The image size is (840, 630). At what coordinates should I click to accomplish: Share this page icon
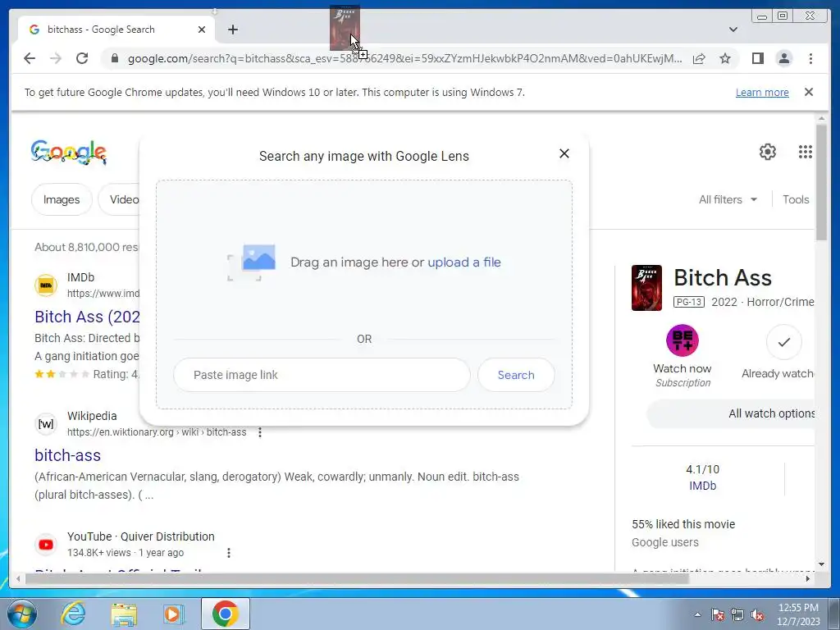(x=699, y=58)
